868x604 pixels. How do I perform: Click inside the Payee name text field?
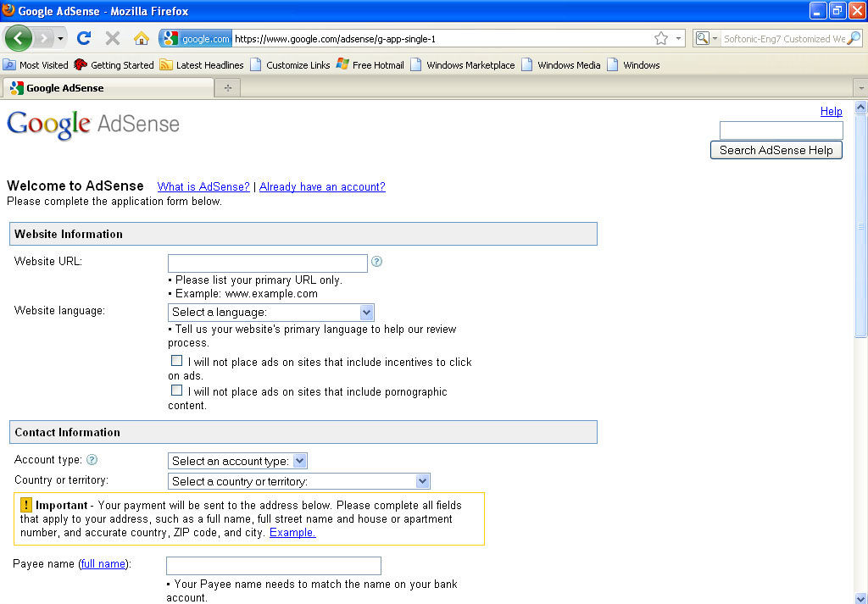(273, 565)
